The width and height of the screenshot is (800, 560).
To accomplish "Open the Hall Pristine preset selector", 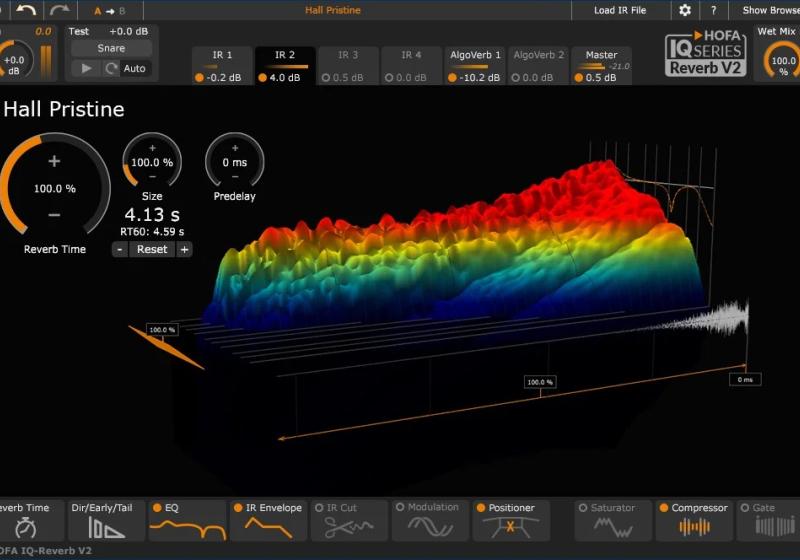I will 332,10.
